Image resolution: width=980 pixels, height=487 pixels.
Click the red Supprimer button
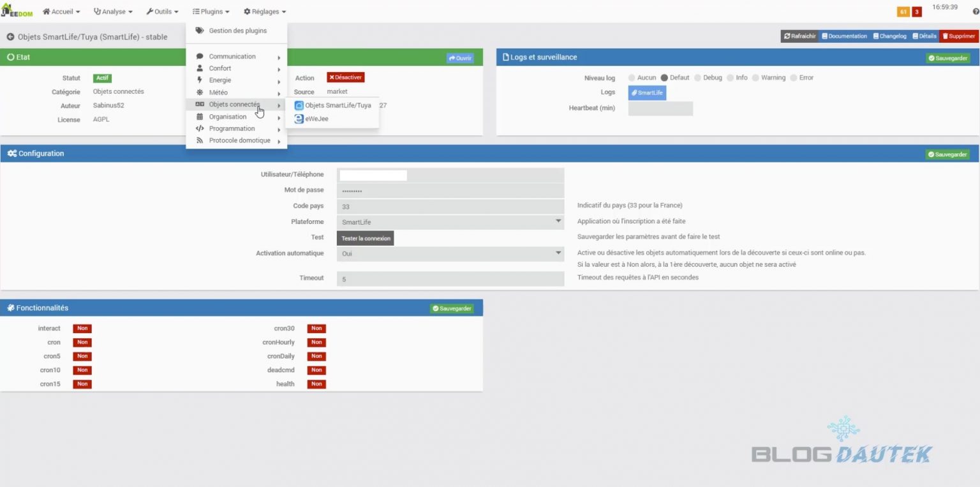point(958,36)
